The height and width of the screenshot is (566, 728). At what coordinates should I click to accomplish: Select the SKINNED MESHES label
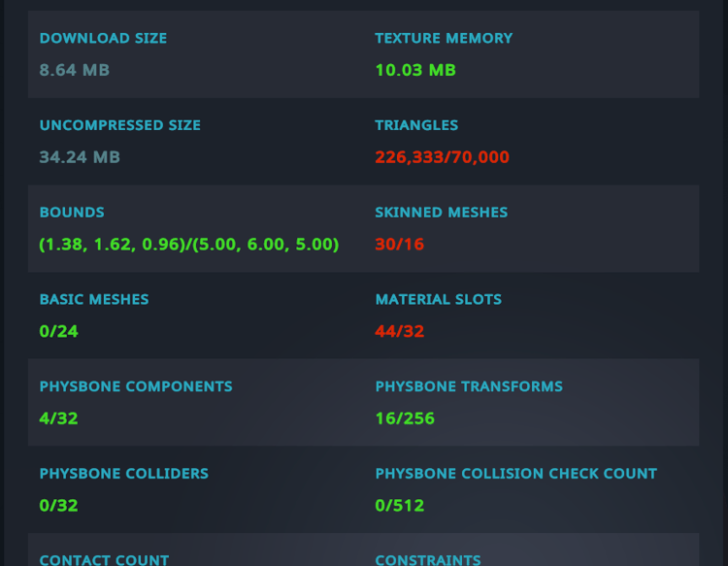(441, 213)
